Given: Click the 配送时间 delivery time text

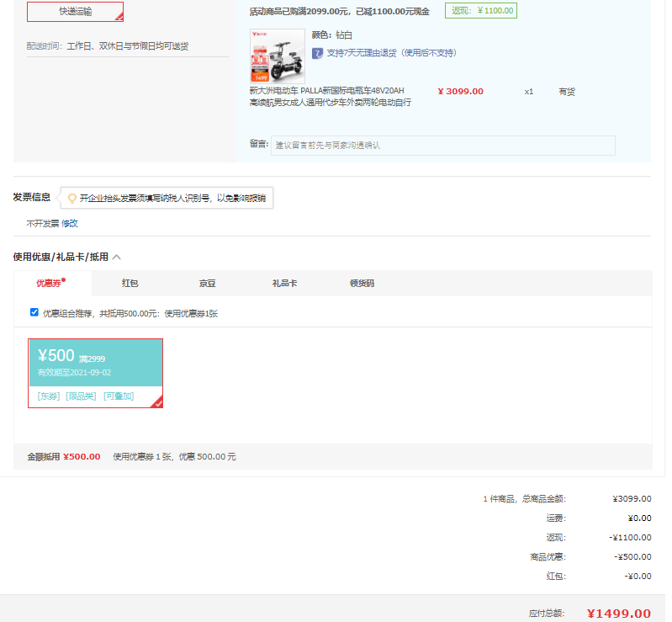Looking at the screenshot, I should pos(108,46).
